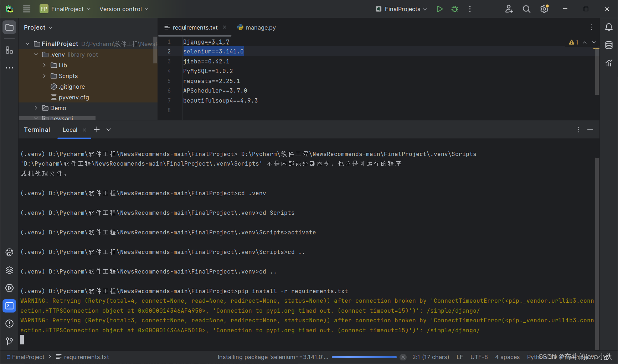Debug the FinalProjects configuration
Screen dimensions: 618x364
455,9
